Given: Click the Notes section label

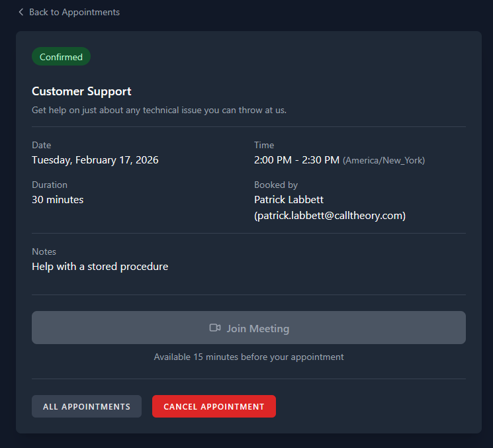Looking at the screenshot, I should pos(44,252).
